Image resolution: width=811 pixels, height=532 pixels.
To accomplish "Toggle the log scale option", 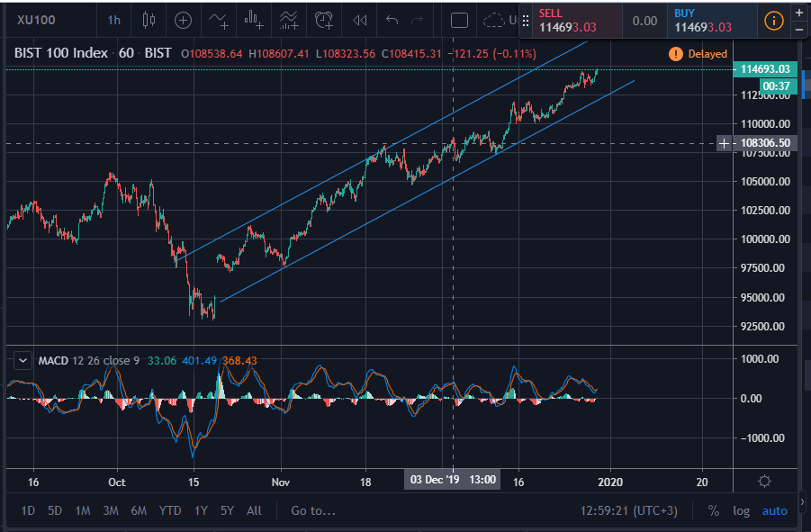I will (741, 510).
